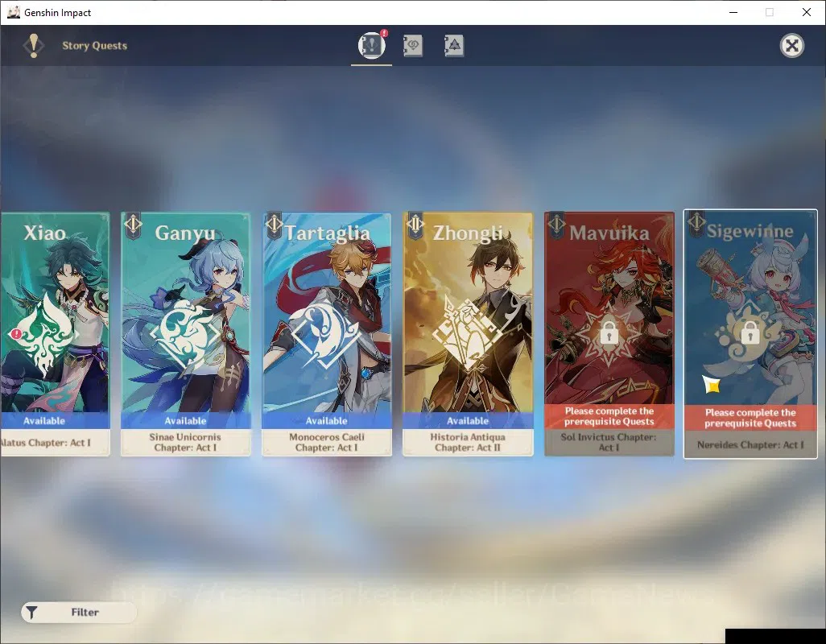Click Tartaglia's whale constellation emblem
Image resolution: width=826 pixels, height=644 pixels.
[x=325, y=333]
